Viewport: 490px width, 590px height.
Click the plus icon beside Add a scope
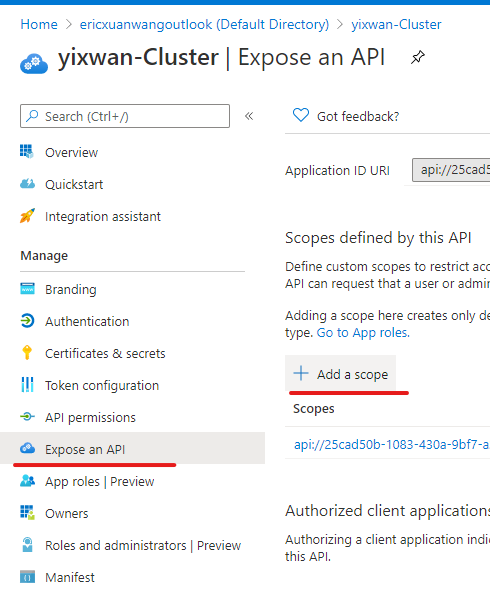point(301,374)
